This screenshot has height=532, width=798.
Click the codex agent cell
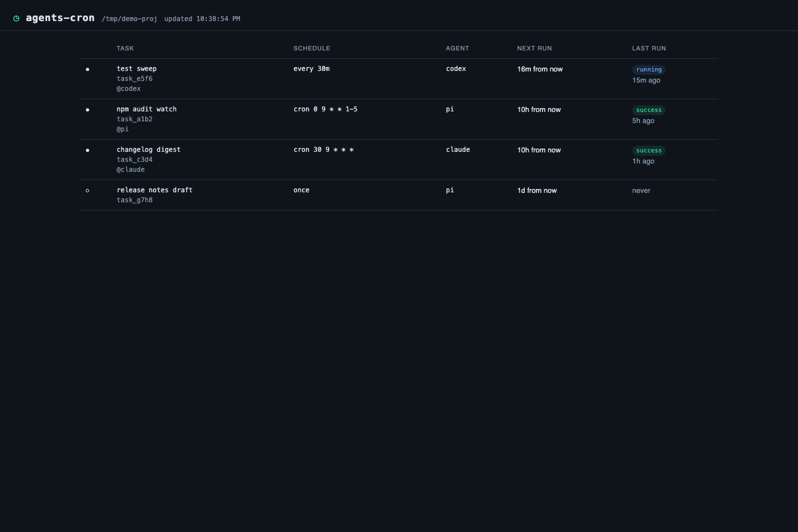[456, 69]
